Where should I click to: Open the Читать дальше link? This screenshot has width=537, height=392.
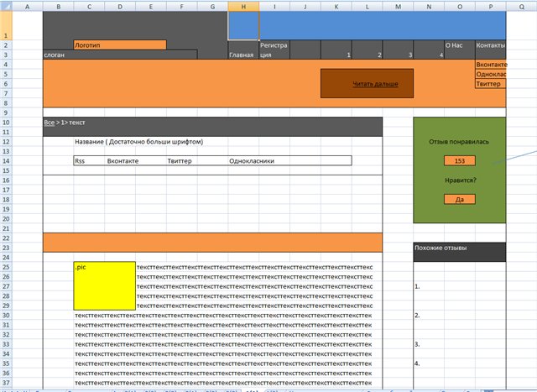(x=375, y=84)
